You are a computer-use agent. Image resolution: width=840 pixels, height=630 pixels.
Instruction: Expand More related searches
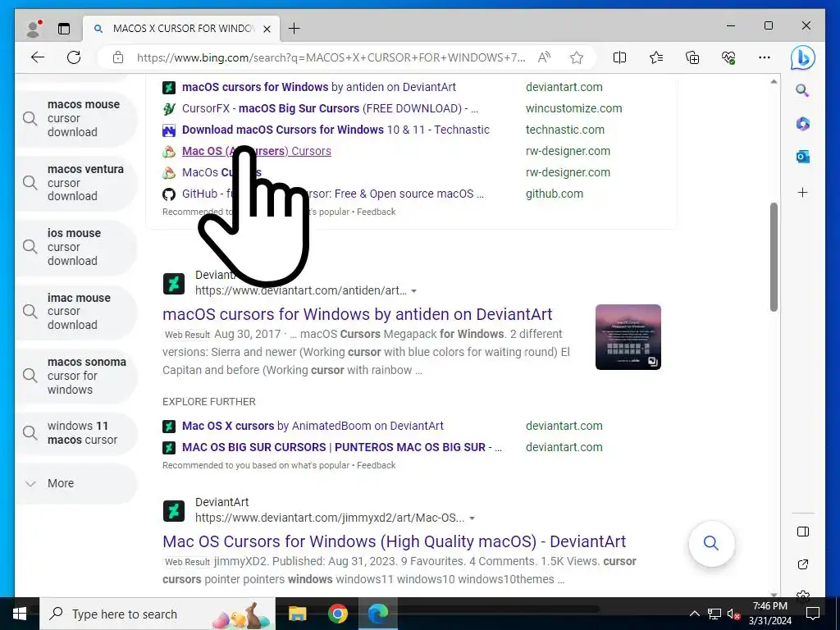tap(76, 483)
